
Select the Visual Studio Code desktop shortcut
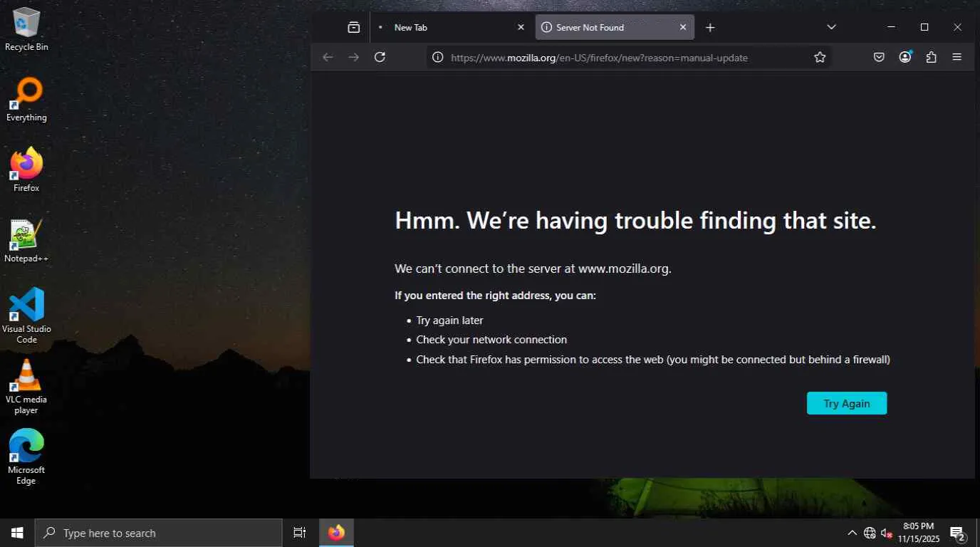(x=26, y=316)
